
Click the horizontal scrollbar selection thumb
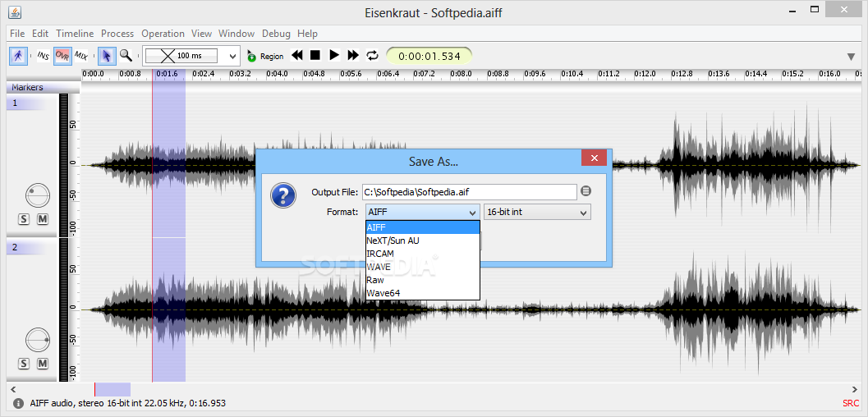113,389
